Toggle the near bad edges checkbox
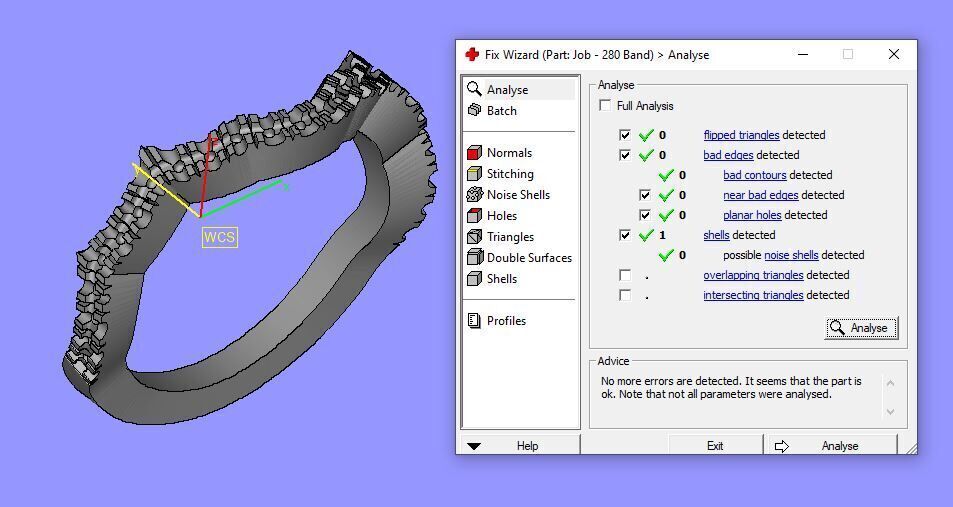This screenshot has width=953, height=507. click(x=645, y=195)
